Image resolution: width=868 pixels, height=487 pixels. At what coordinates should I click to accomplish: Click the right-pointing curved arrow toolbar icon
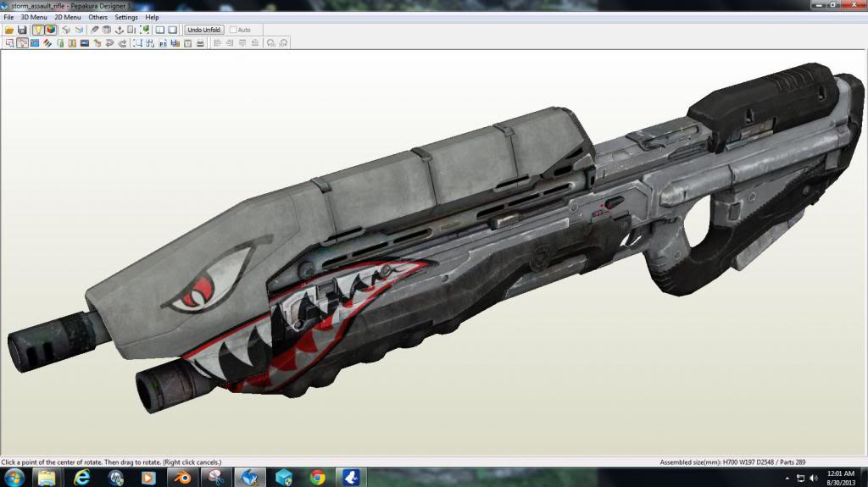122,43
